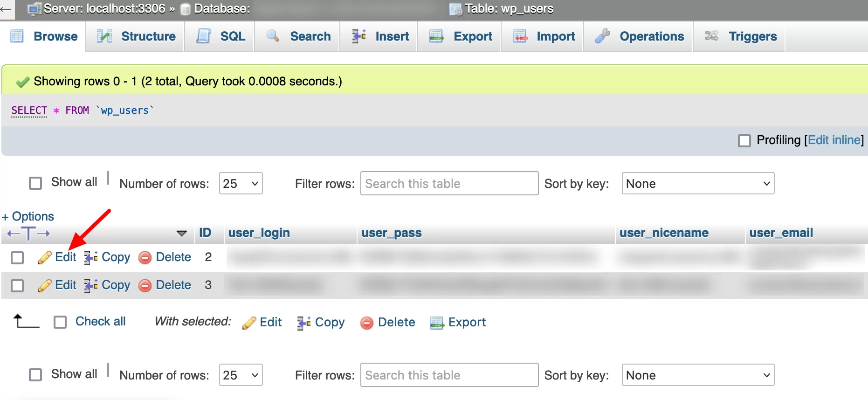Screen dimensions: 868x400
Task: Click the pencil icon in With selected Edit
Action: (249, 323)
